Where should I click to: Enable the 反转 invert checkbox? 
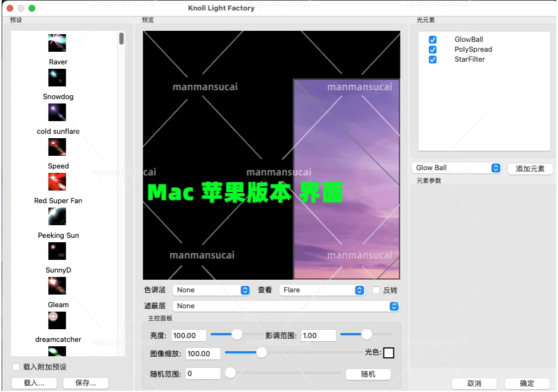click(x=376, y=290)
